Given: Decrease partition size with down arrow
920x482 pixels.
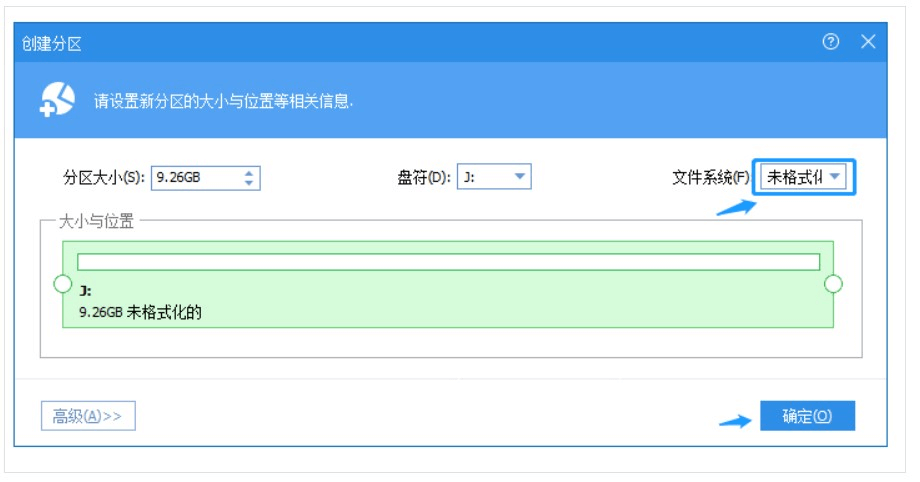Looking at the screenshot, I should tap(249, 183).
